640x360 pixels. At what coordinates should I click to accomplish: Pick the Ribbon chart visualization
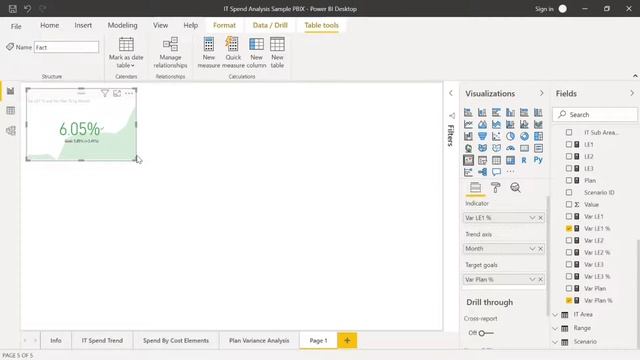point(538,124)
